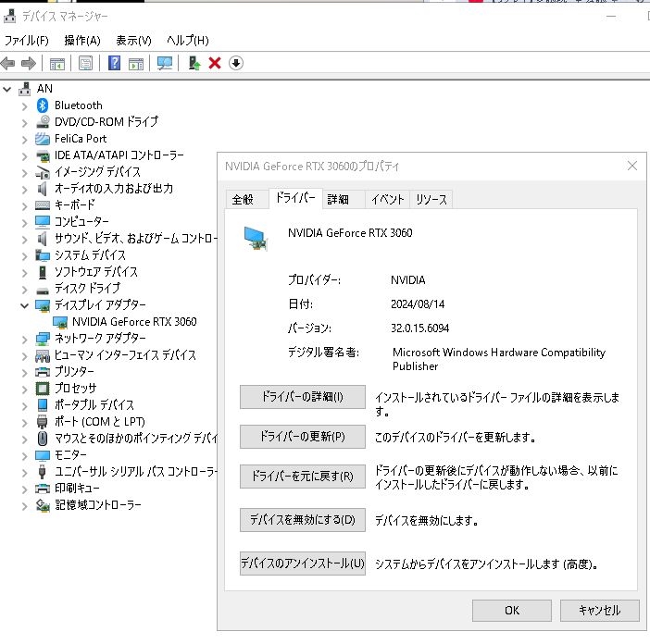Click the Help question mark toolbar icon
Image resolution: width=650 pixels, height=644 pixels.
point(114,63)
